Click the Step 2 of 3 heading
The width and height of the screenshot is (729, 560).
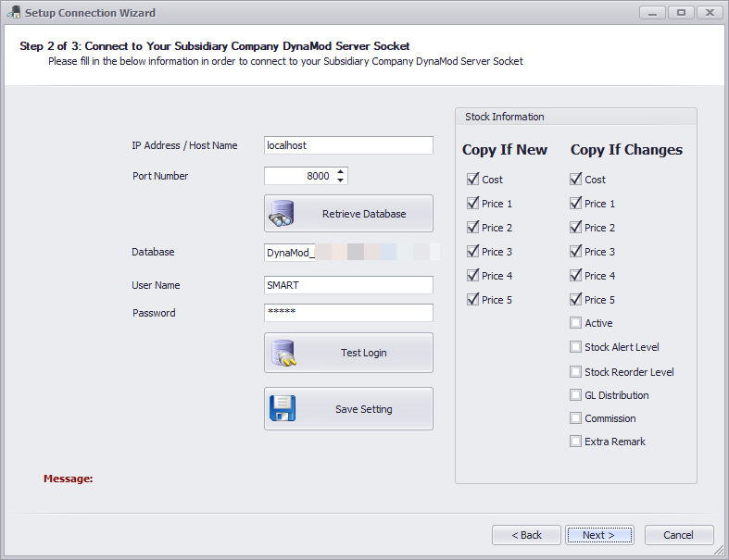click(214, 46)
